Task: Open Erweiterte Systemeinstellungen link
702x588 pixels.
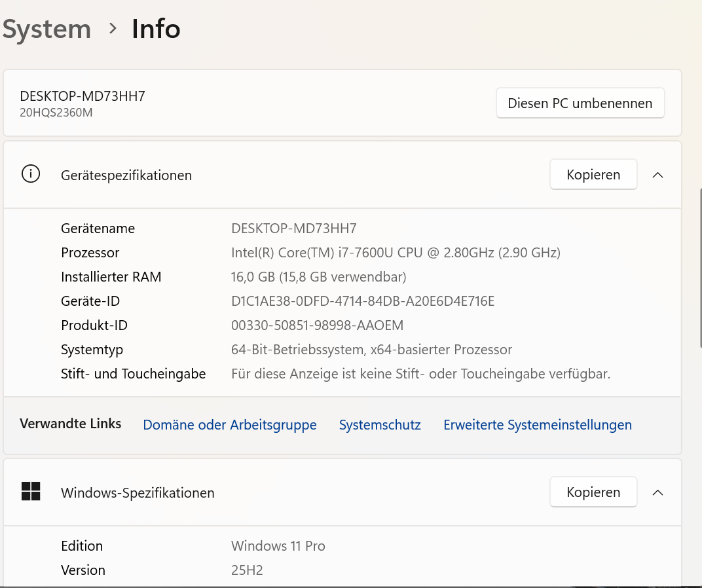Action: tap(538, 424)
